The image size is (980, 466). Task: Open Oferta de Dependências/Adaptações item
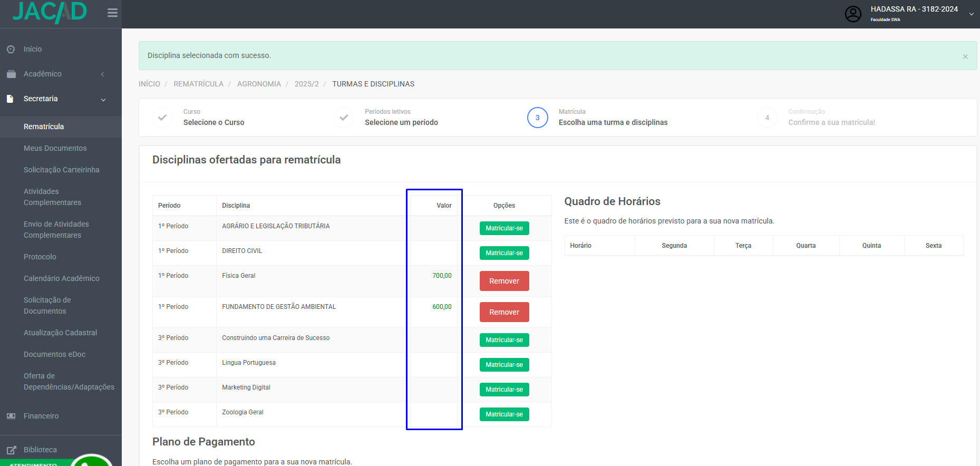[69, 381]
